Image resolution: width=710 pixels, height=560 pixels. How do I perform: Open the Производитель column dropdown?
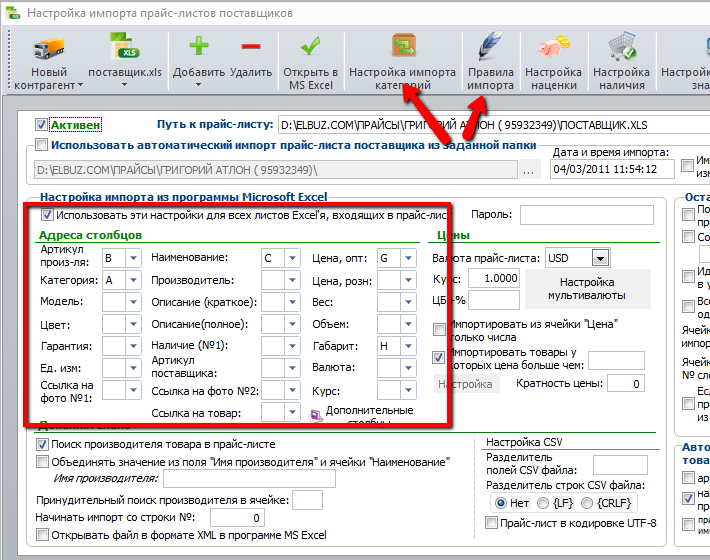(292, 280)
